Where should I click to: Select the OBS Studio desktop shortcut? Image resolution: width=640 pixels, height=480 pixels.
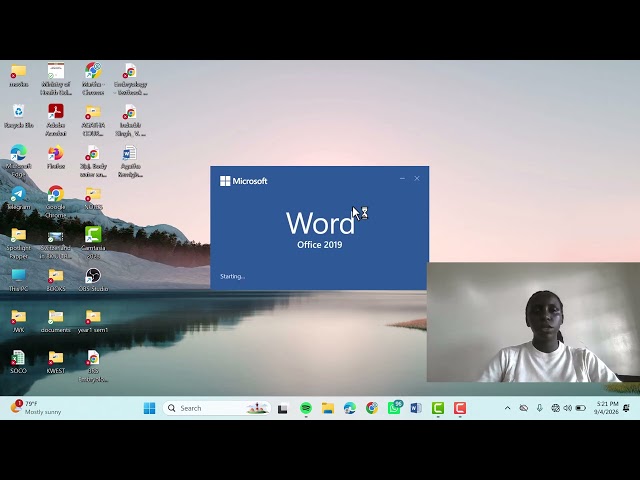[x=93, y=280]
